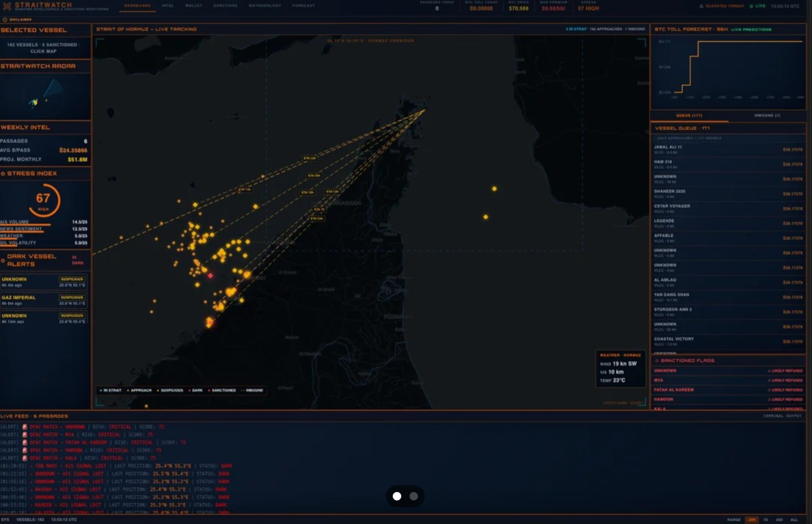Click the StraitWatch eye logo icon
Viewport: 812px width, 524px height.
7,6
